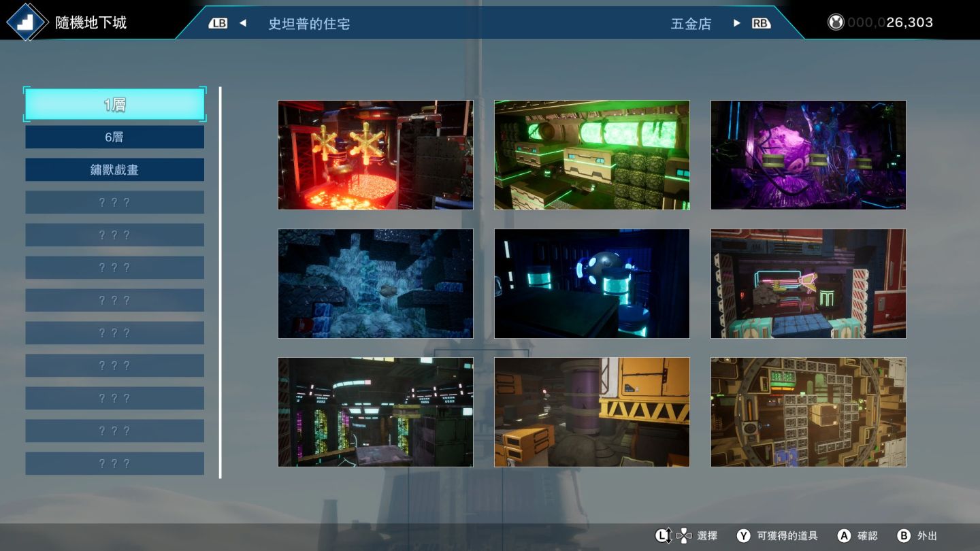Click the currency coin icon
This screenshot has height=551, width=980.
[x=836, y=22]
